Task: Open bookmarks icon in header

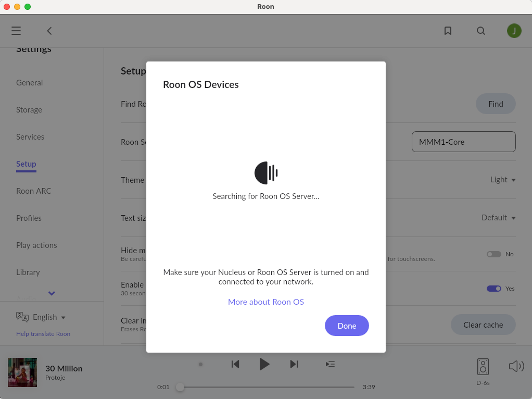Action: tap(448, 31)
